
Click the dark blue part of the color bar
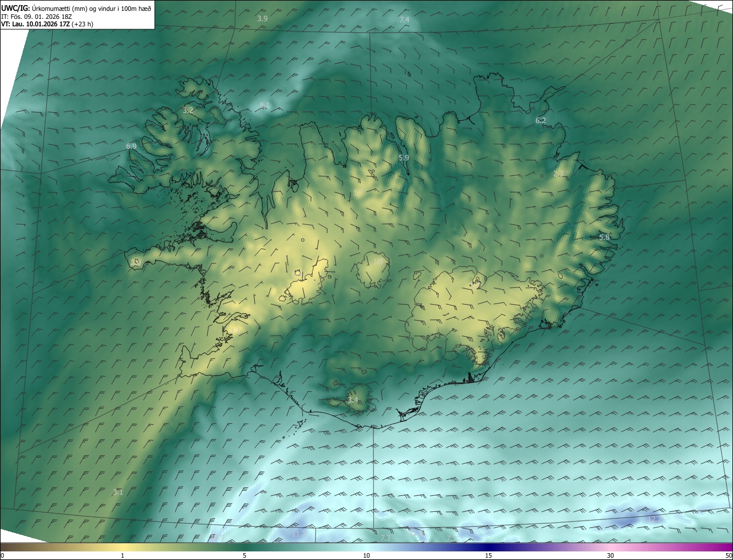(488, 547)
